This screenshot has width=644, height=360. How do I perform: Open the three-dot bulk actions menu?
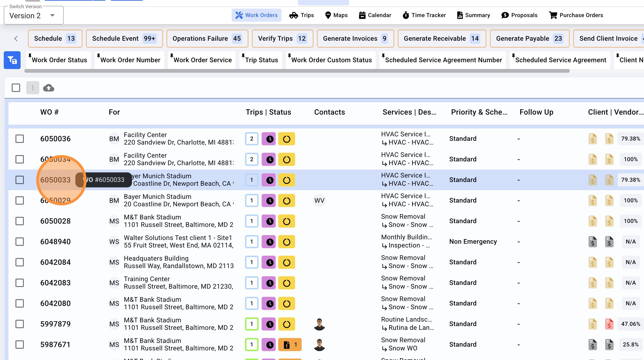33,88
